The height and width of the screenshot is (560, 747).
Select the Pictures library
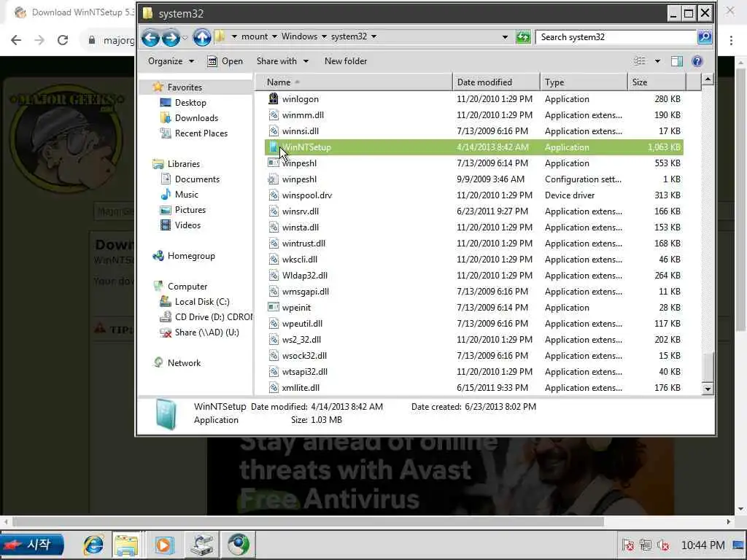pyautogui.click(x=190, y=209)
